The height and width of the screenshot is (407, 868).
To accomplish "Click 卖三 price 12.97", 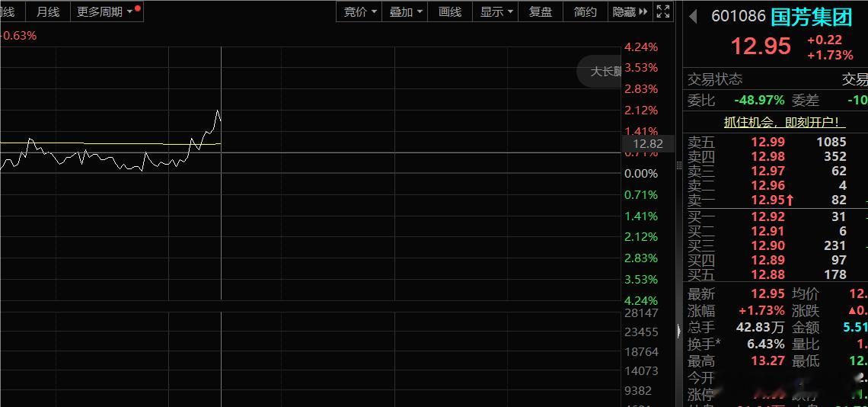I will coord(767,171).
